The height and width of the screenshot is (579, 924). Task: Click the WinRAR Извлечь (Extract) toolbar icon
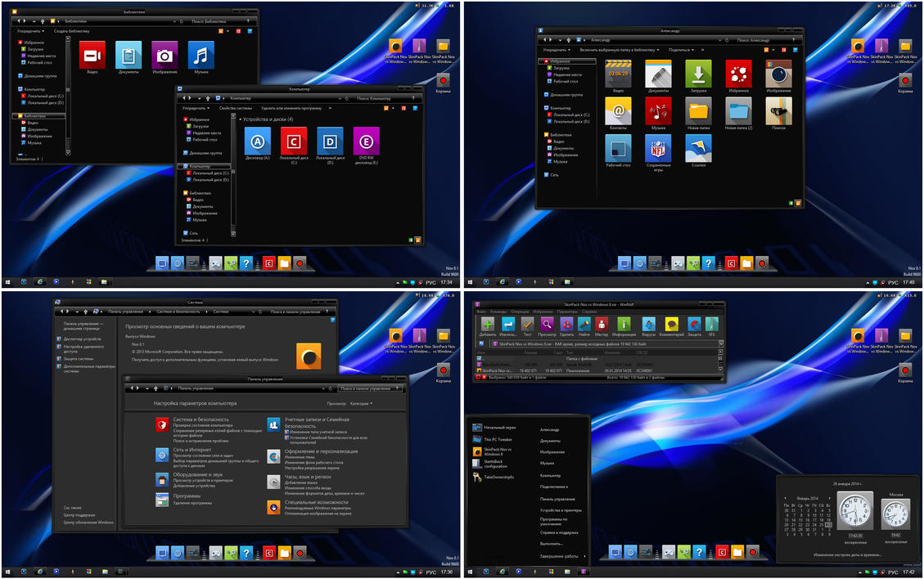pos(507,325)
